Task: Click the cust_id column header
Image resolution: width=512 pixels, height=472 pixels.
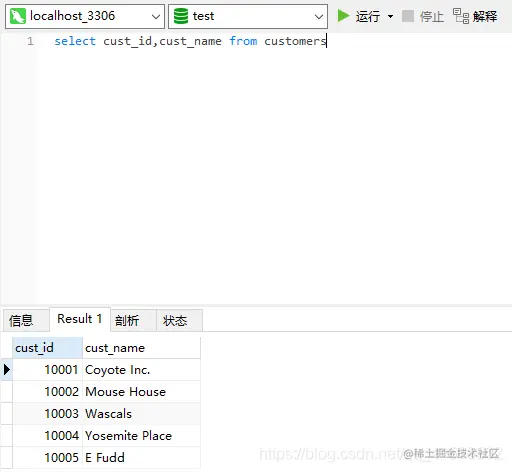Action: click(47, 348)
